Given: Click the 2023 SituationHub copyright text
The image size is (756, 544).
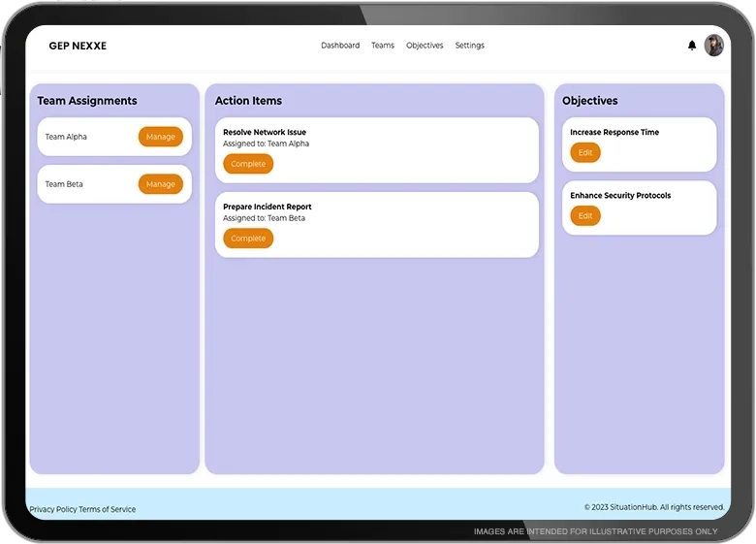Looking at the screenshot, I should pos(654,507).
